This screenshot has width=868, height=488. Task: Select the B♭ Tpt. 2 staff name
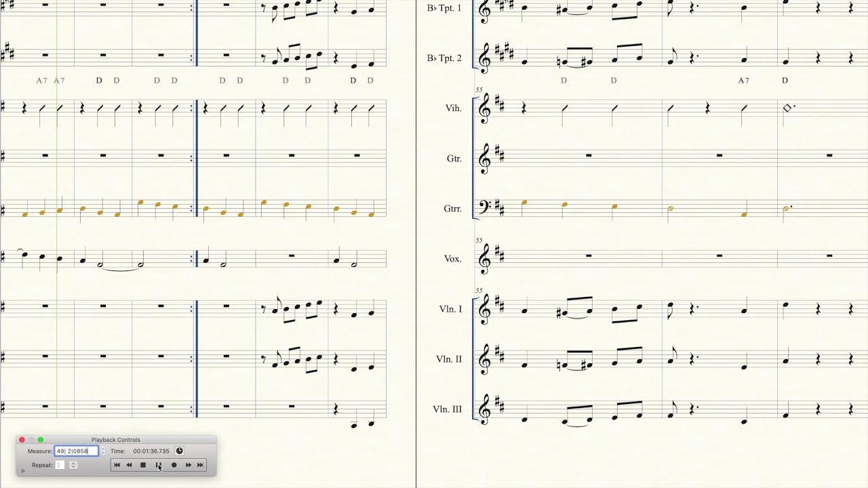pos(444,58)
